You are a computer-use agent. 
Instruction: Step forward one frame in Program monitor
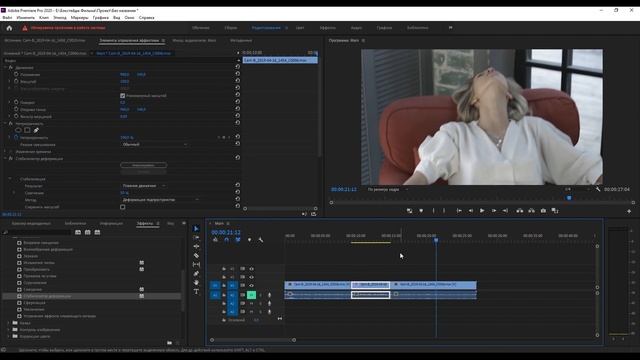coord(494,211)
